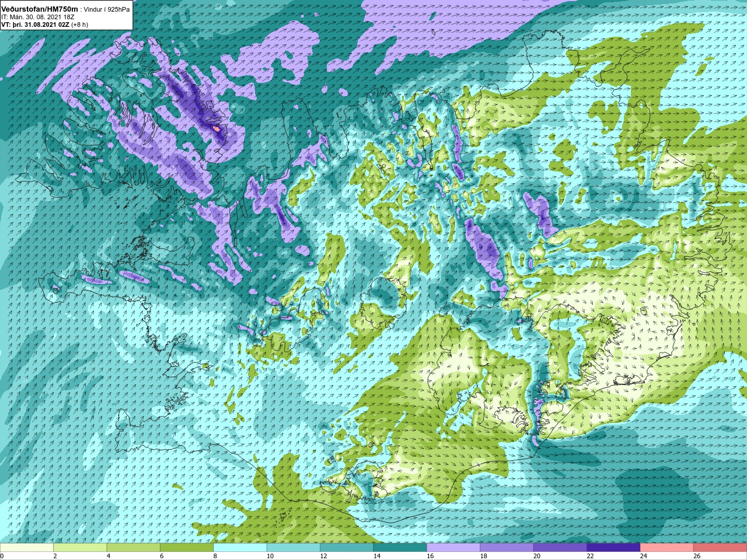Click the legend value '26'
The height and width of the screenshot is (560, 747).
click(696, 556)
